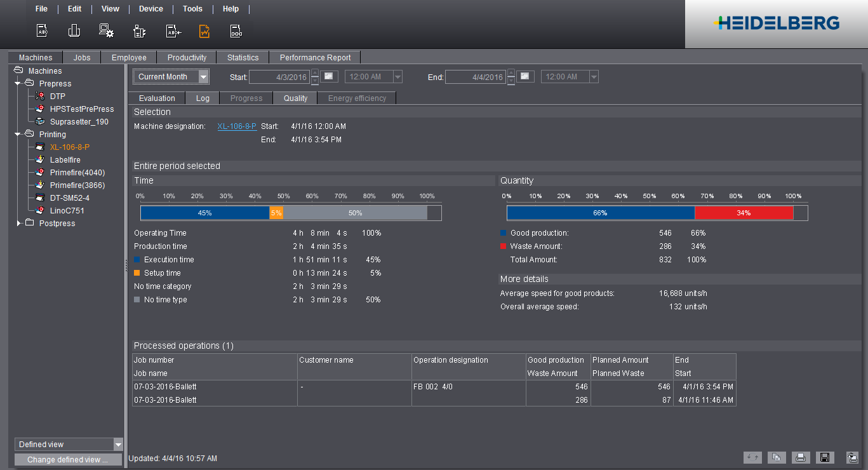The width and height of the screenshot is (868, 470).
Task: Save the report using the floppy disk icon
Action: pyautogui.click(x=825, y=457)
